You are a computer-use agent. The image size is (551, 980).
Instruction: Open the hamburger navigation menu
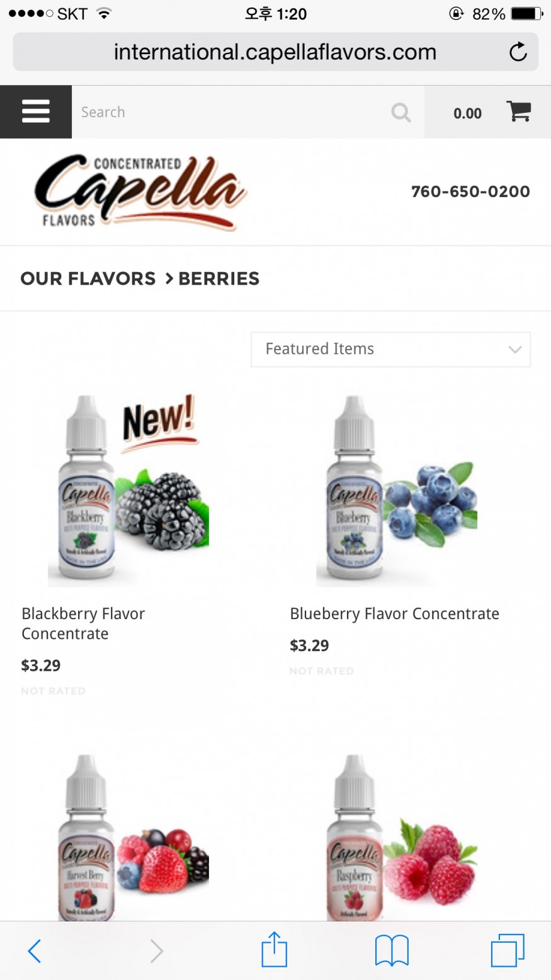pyautogui.click(x=36, y=112)
